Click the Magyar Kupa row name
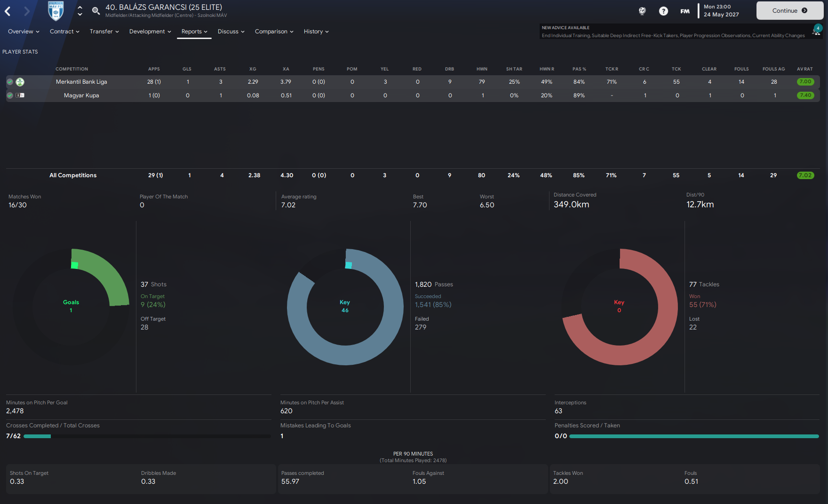 click(x=81, y=95)
